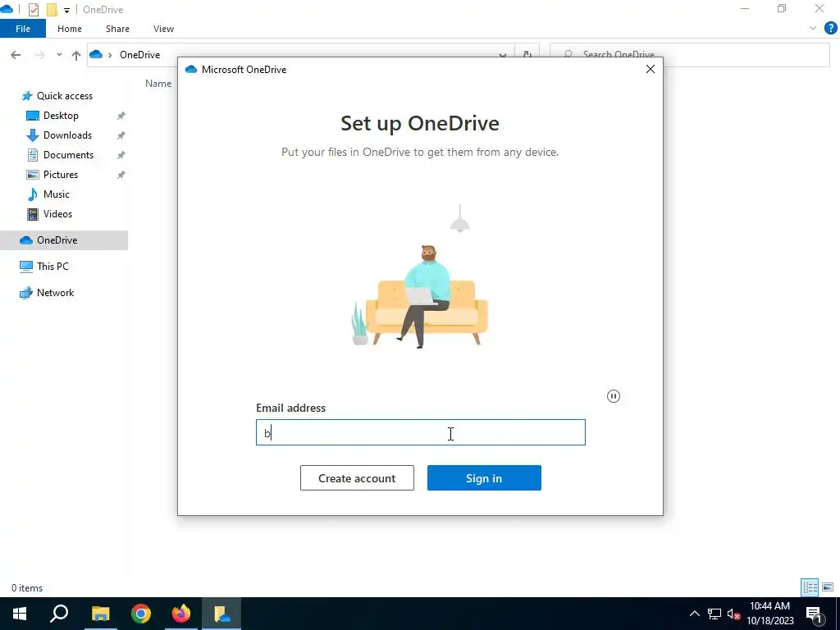Click the OneDrive folder taskbar icon
The height and width of the screenshot is (630, 840).
(x=221, y=614)
